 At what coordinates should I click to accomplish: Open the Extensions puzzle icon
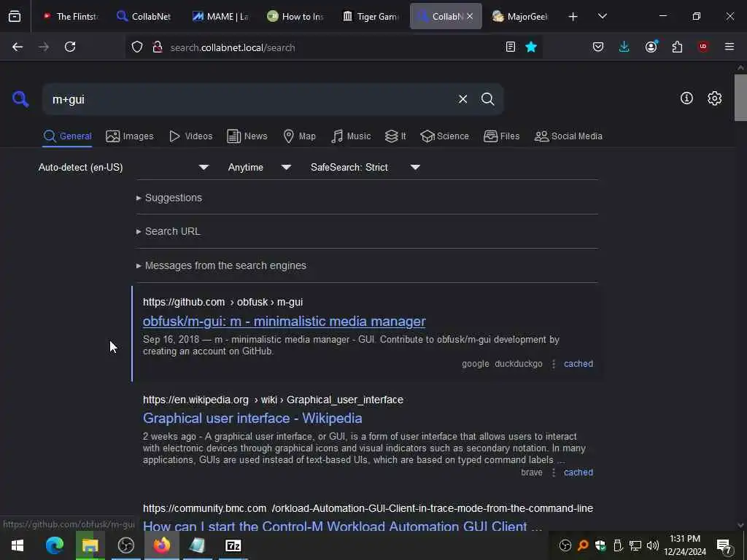point(677,47)
